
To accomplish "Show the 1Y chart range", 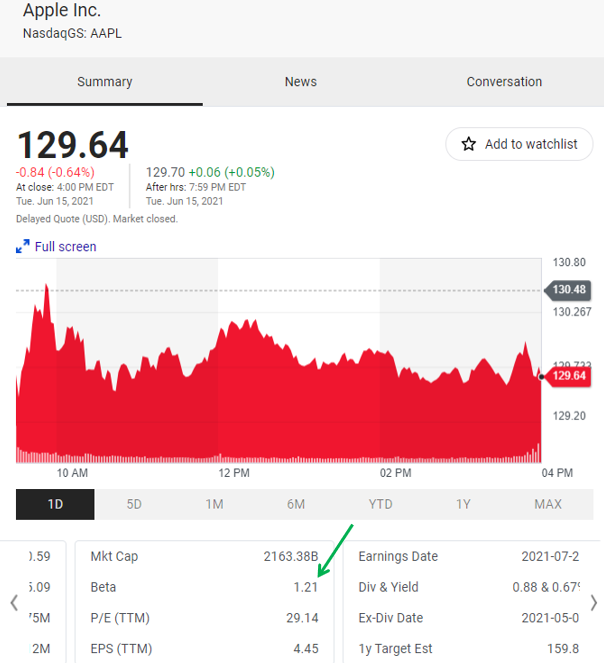I will 463,504.
